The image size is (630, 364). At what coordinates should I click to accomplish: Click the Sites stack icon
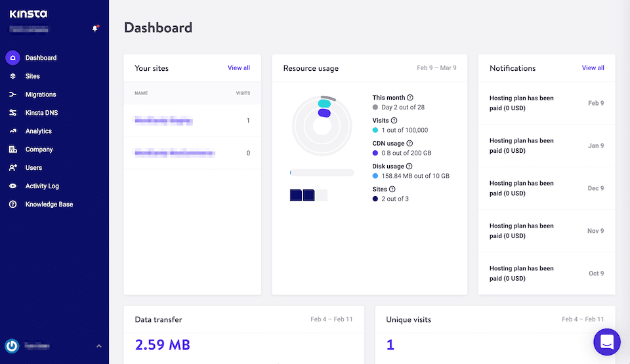click(12, 76)
